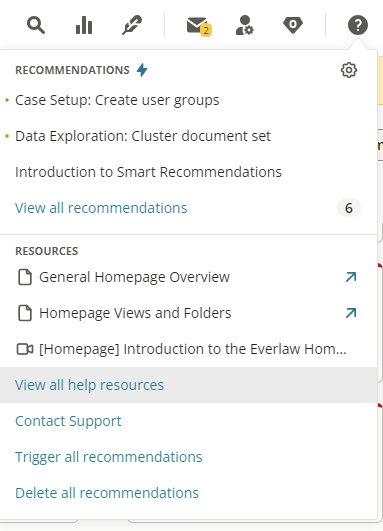Click Contact Support link
383x531 pixels.
(x=68, y=421)
